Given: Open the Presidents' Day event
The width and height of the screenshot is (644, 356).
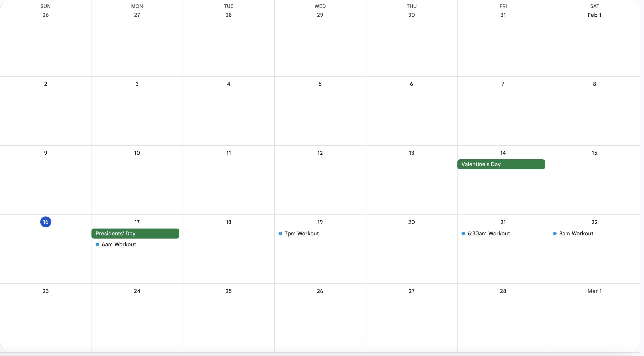Looking at the screenshot, I should (135, 233).
